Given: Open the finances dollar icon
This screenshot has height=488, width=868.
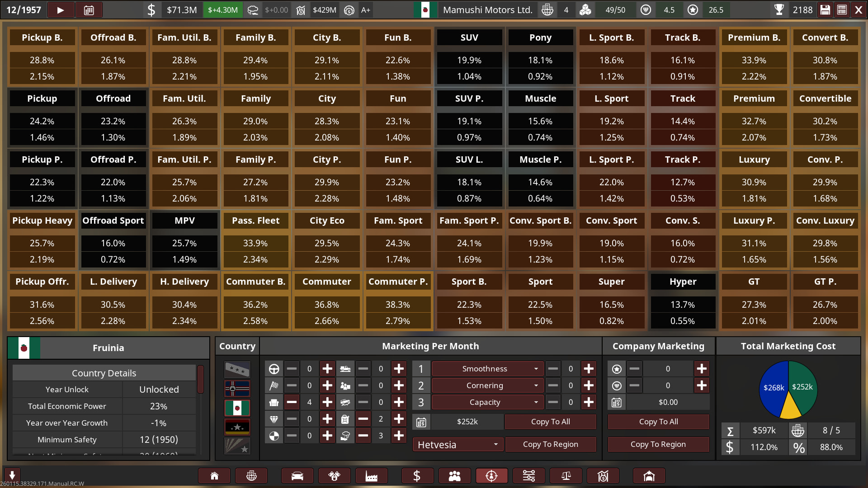Looking at the screenshot, I should [x=417, y=476].
